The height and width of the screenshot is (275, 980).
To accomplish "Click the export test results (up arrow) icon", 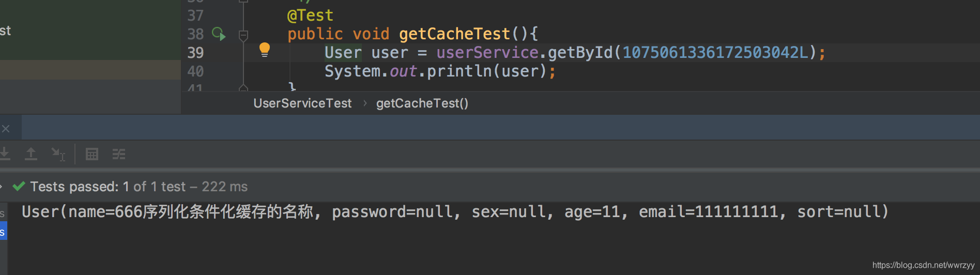I will 31,154.
